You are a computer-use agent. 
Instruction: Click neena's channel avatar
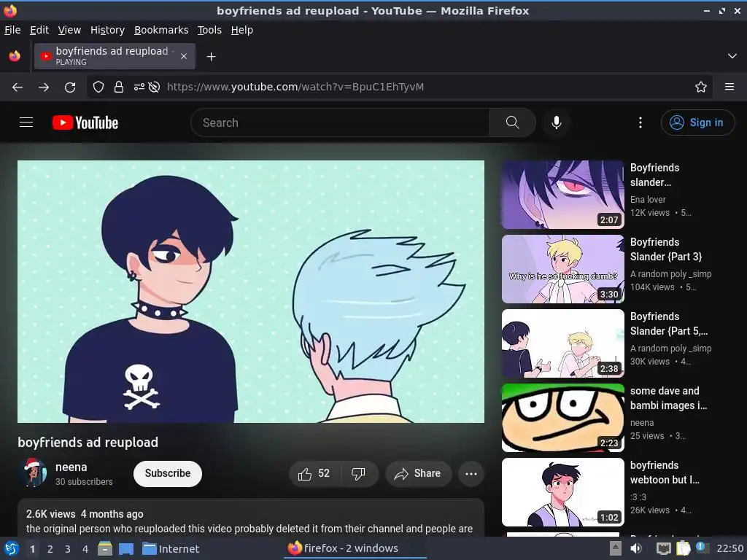32,472
